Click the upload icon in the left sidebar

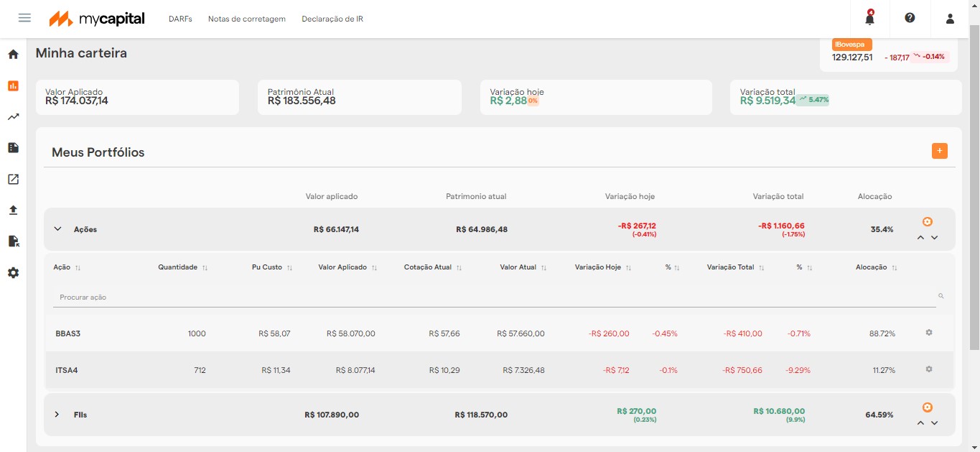tap(12, 210)
